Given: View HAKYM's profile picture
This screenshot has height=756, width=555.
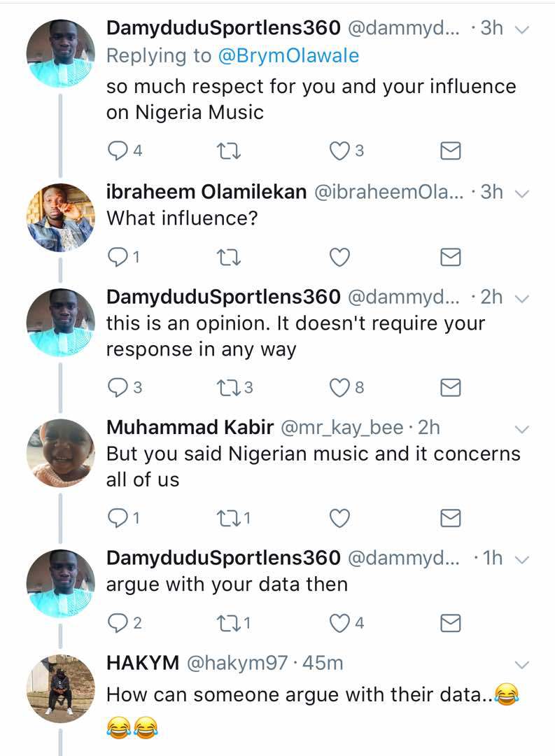Looking at the screenshot, I should (60, 689).
